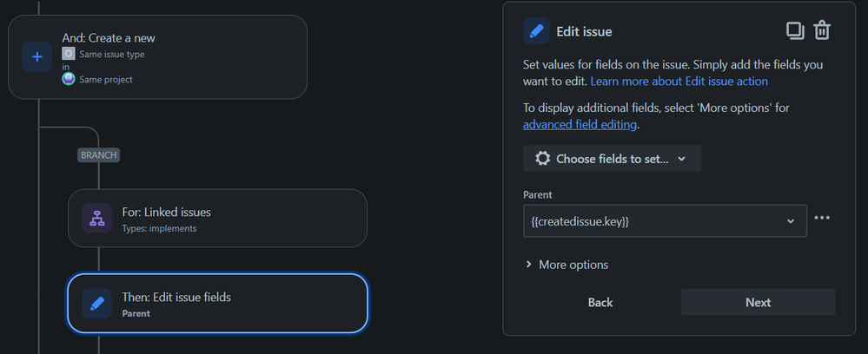Viewport: 868px width, 354px height.
Task: Click the Same project avatar icon
Action: 68,79
